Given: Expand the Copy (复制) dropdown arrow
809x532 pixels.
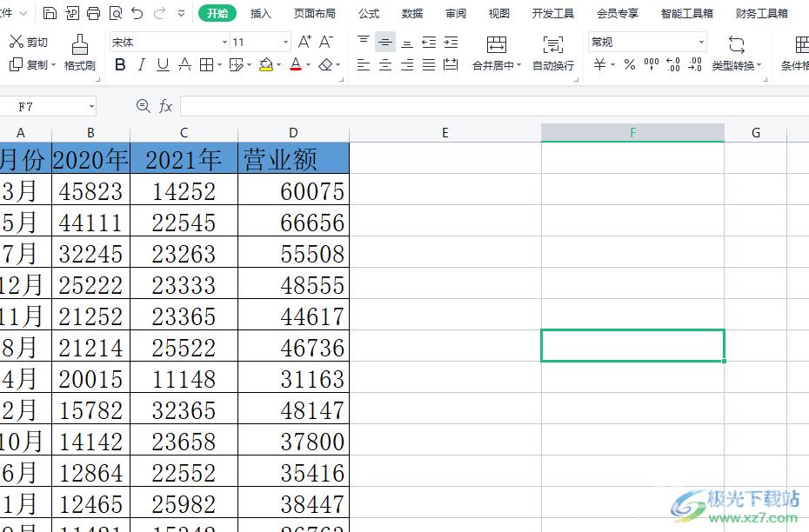Looking at the screenshot, I should click(53, 65).
